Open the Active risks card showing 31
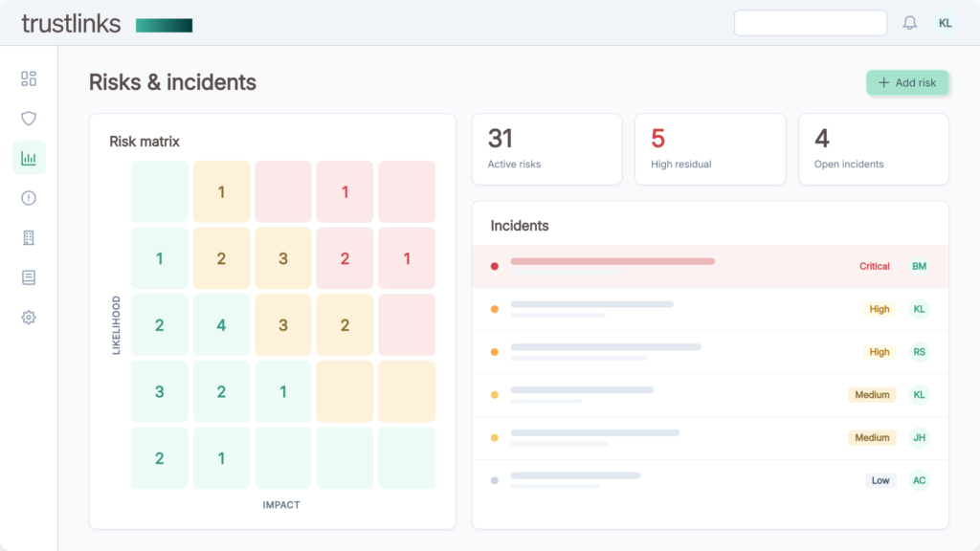Viewport: 980px width, 551px height. click(546, 149)
